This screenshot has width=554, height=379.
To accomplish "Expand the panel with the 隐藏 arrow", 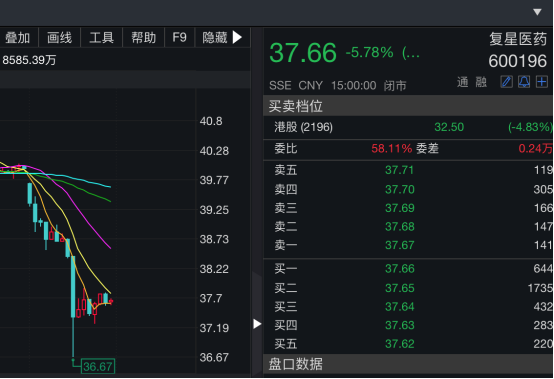I will tap(237, 37).
